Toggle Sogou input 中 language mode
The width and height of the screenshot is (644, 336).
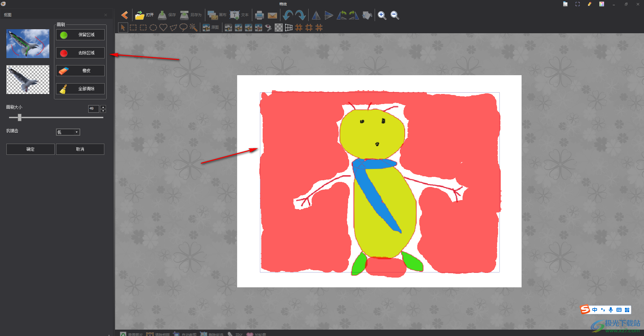(595, 310)
